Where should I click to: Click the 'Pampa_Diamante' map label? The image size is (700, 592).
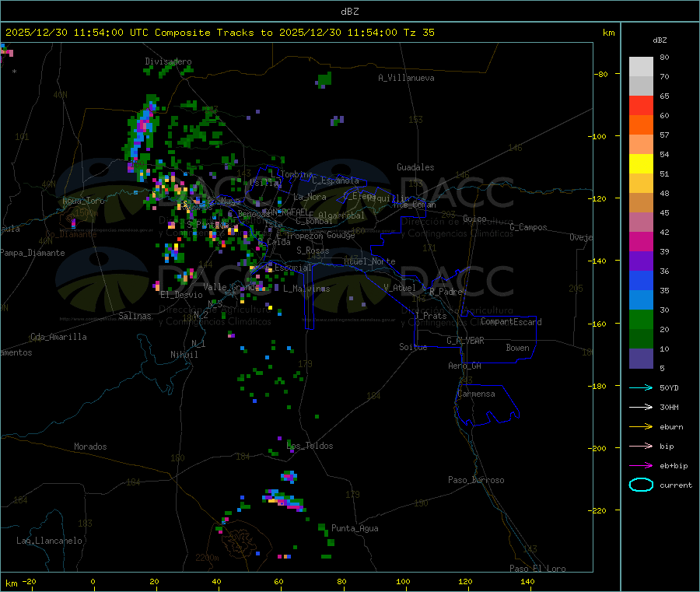(33, 253)
